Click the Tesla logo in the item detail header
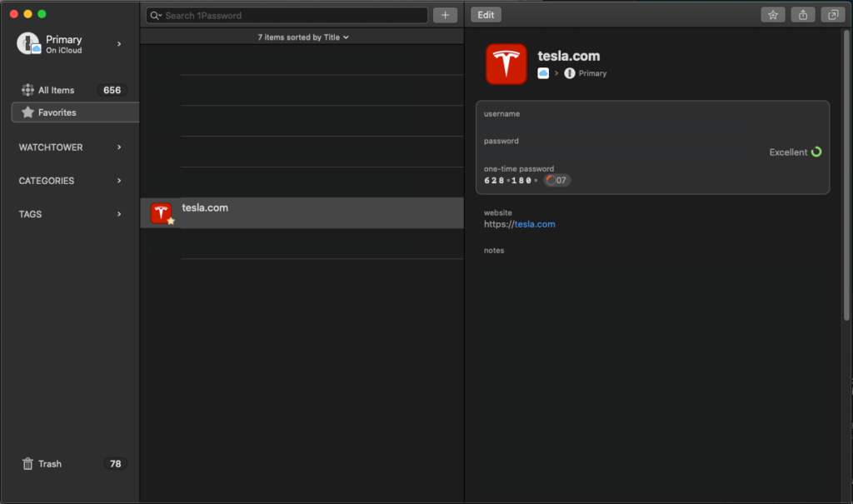Screen dimensions: 853x504 [x=506, y=63]
